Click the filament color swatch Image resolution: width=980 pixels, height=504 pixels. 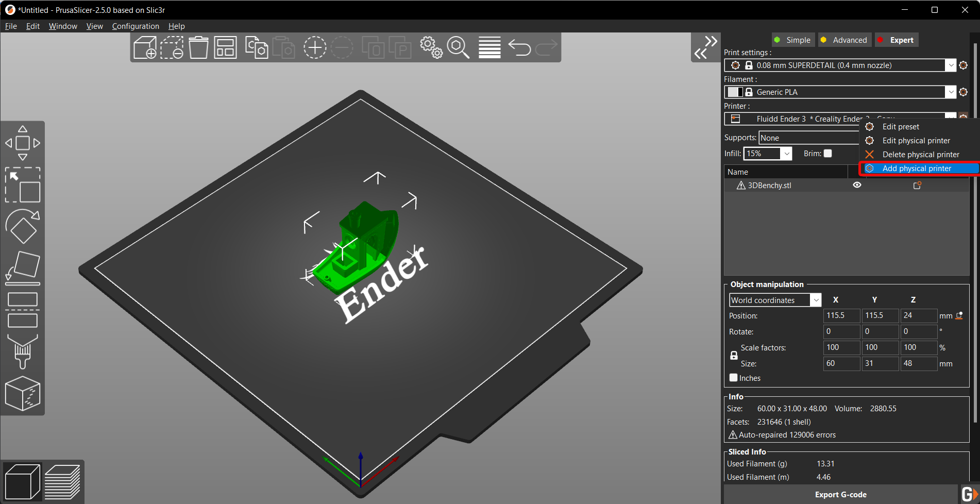click(x=735, y=92)
